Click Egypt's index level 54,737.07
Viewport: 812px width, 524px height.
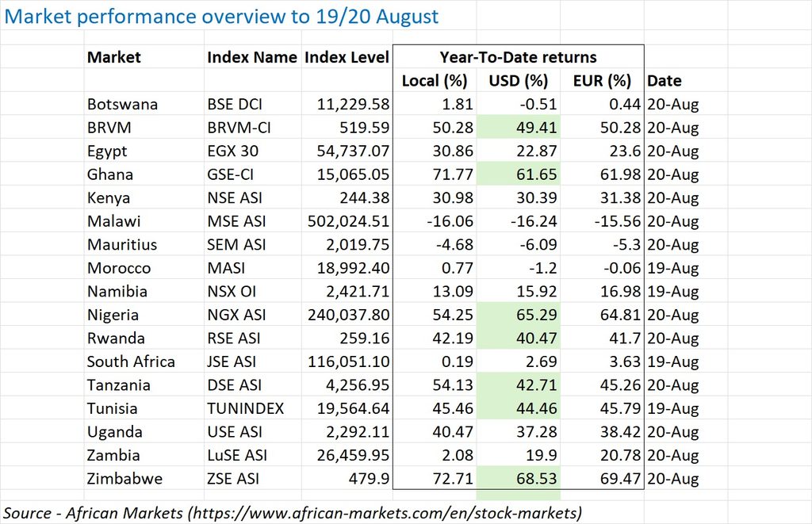pos(347,151)
